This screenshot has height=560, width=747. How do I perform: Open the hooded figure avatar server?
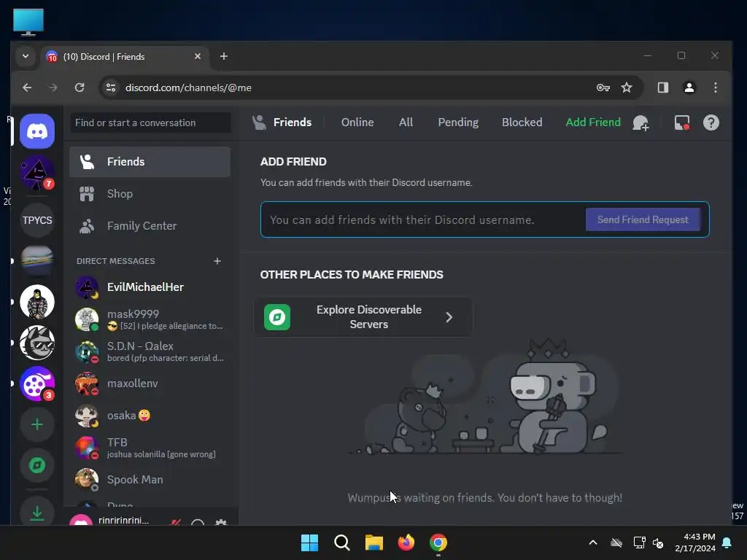point(37,302)
